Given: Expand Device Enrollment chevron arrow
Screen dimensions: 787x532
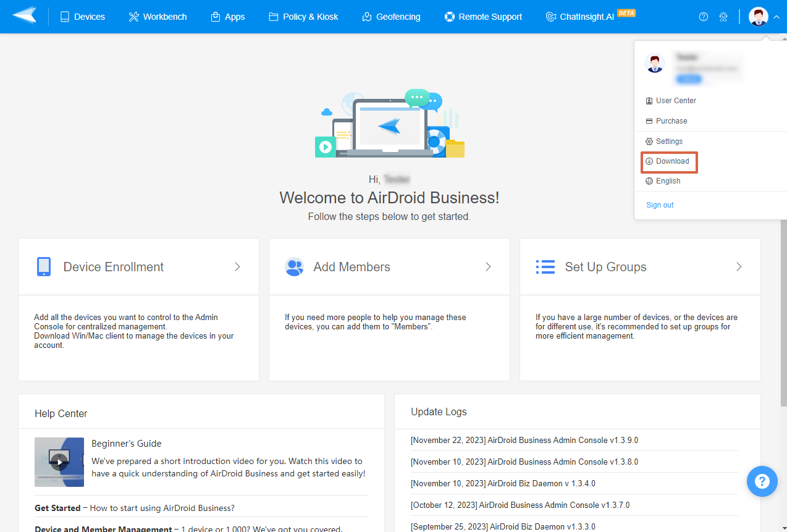Looking at the screenshot, I should 237,267.
